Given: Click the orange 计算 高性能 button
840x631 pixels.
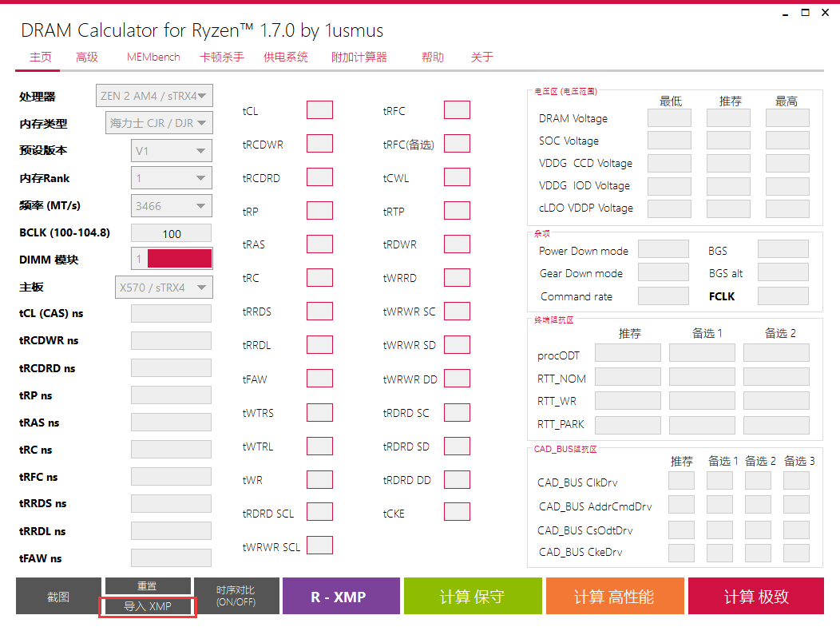Looking at the screenshot, I should point(615,596).
